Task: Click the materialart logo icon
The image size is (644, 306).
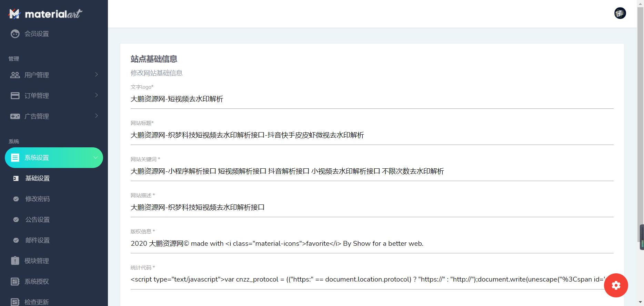Action: 14,14
